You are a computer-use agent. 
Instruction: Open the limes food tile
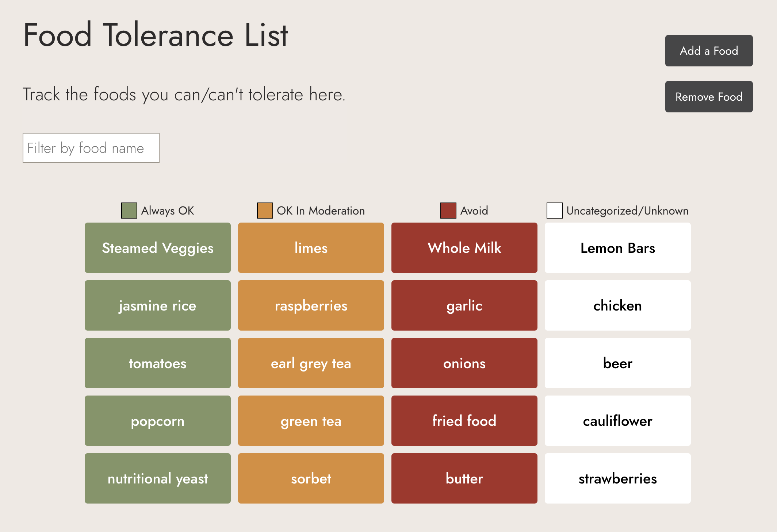pos(311,248)
